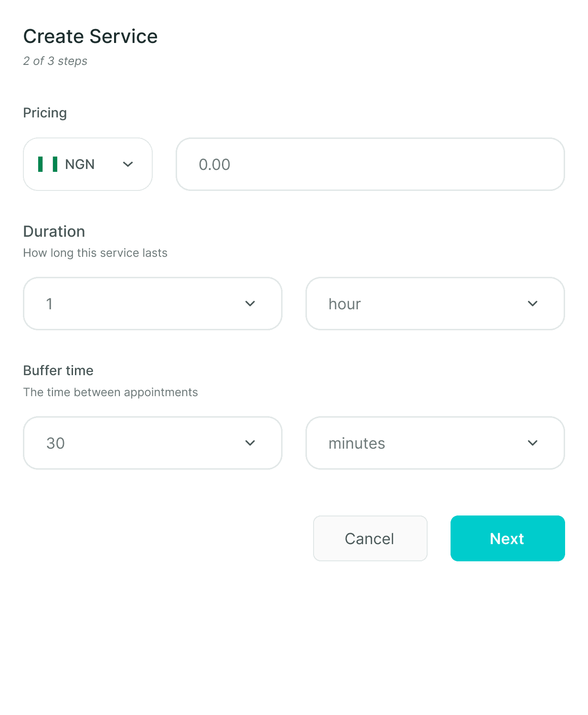
Task: Expand the hour unit dropdown
Action: (x=435, y=304)
